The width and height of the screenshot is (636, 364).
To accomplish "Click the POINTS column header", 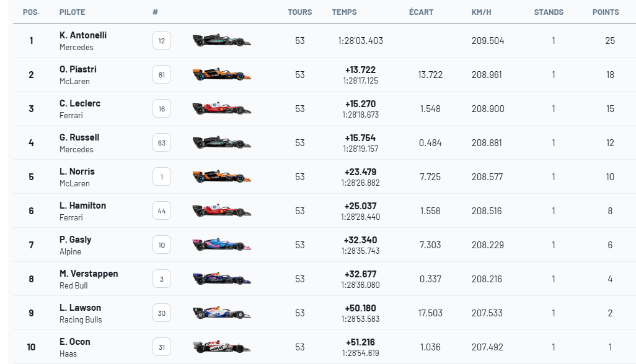I will click(x=606, y=12).
